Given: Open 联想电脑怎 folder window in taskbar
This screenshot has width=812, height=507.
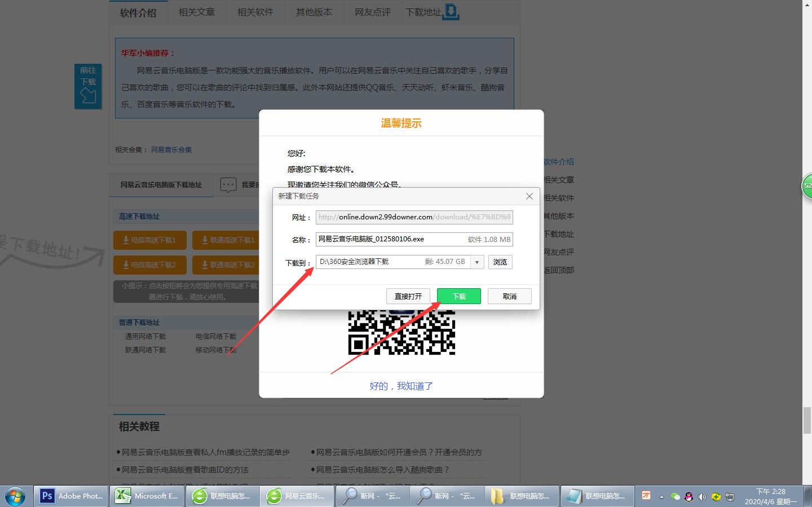Looking at the screenshot, I should [x=522, y=496].
